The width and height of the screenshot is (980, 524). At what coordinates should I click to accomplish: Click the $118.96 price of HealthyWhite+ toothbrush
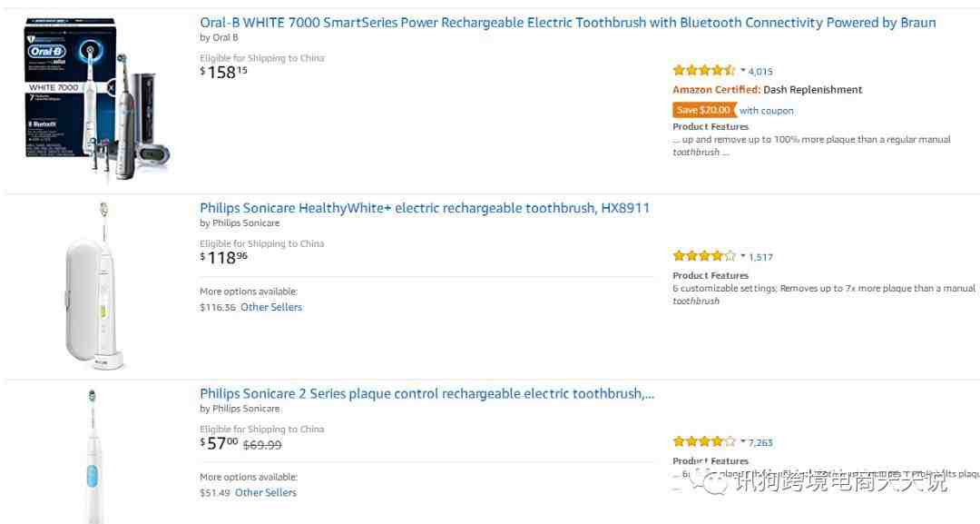(223, 258)
